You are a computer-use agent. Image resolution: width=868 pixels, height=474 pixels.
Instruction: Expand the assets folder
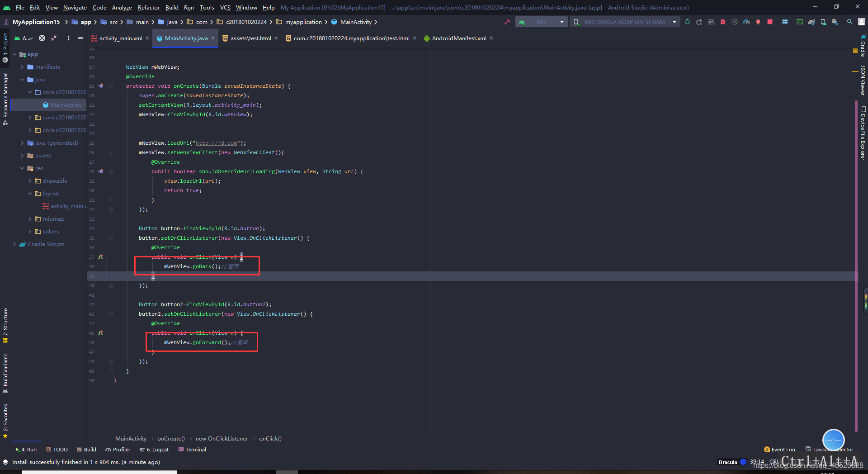(22, 156)
